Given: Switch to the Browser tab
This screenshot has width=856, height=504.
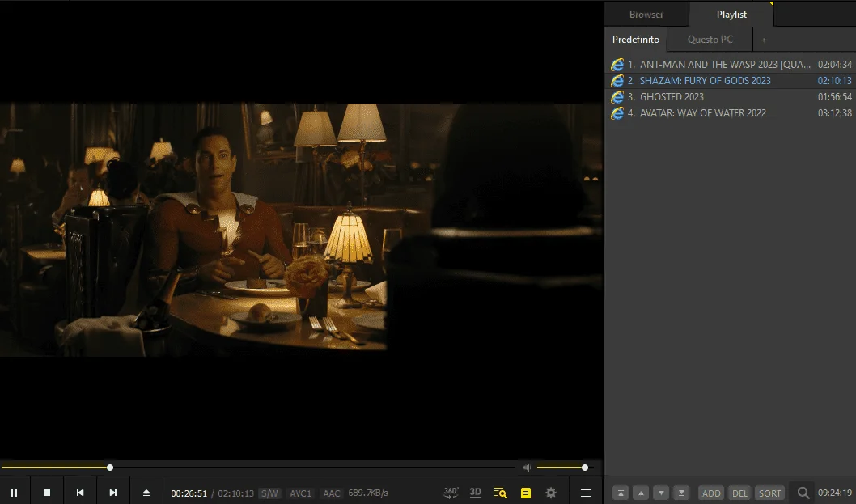Looking at the screenshot, I should [x=646, y=15].
